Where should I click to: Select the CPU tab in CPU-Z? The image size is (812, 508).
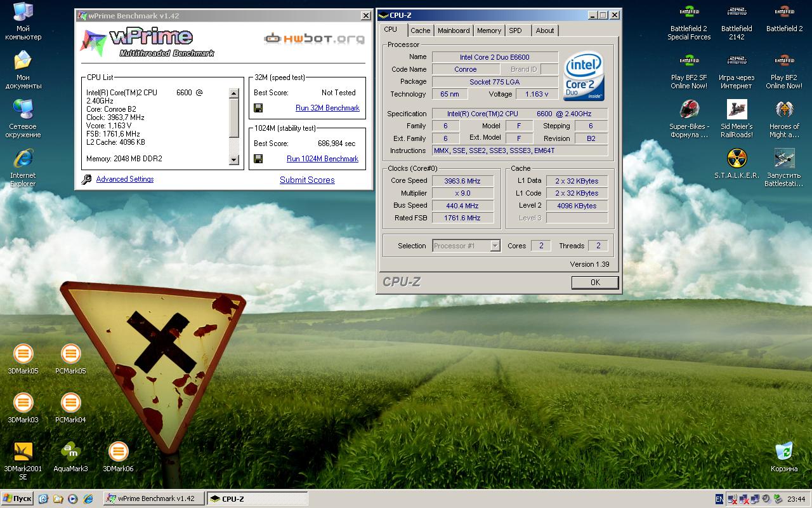click(x=391, y=29)
